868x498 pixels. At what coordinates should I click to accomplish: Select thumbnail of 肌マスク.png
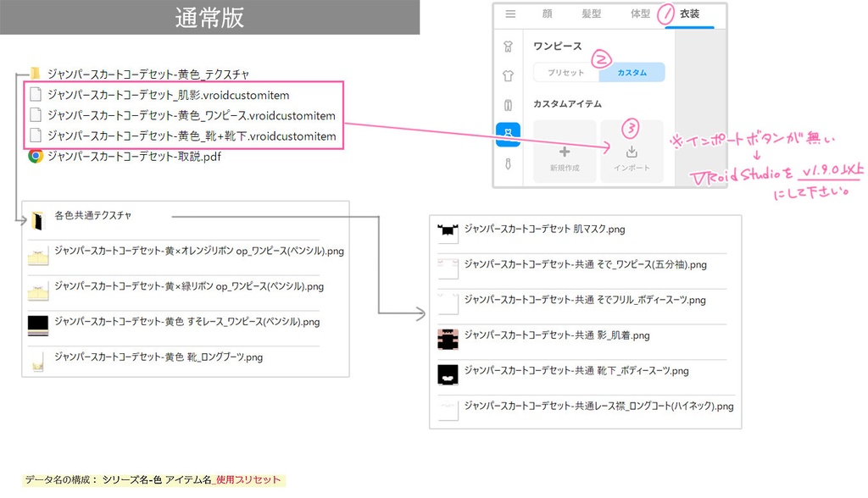coord(448,233)
